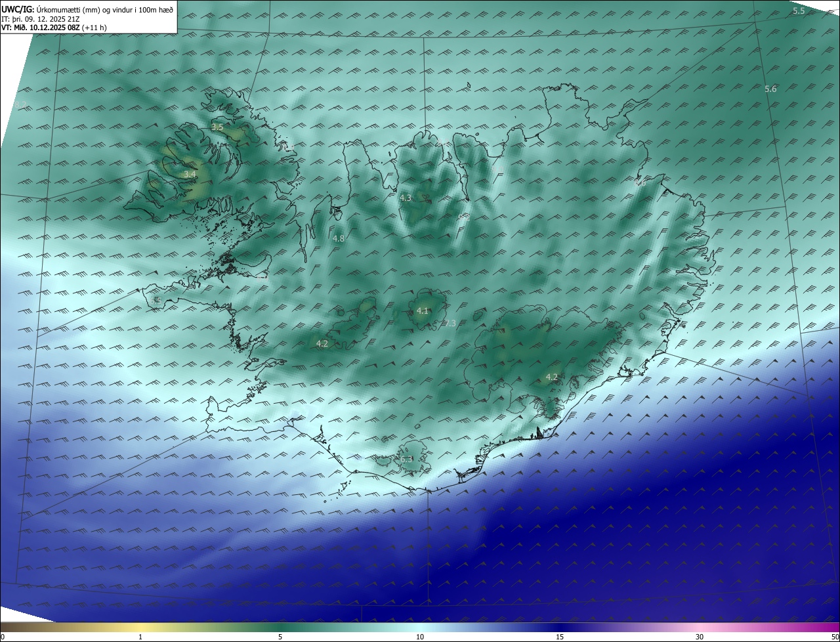The image size is (840, 642).
Task: Click the 5.6 value label on the map
Action: point(770,89)
